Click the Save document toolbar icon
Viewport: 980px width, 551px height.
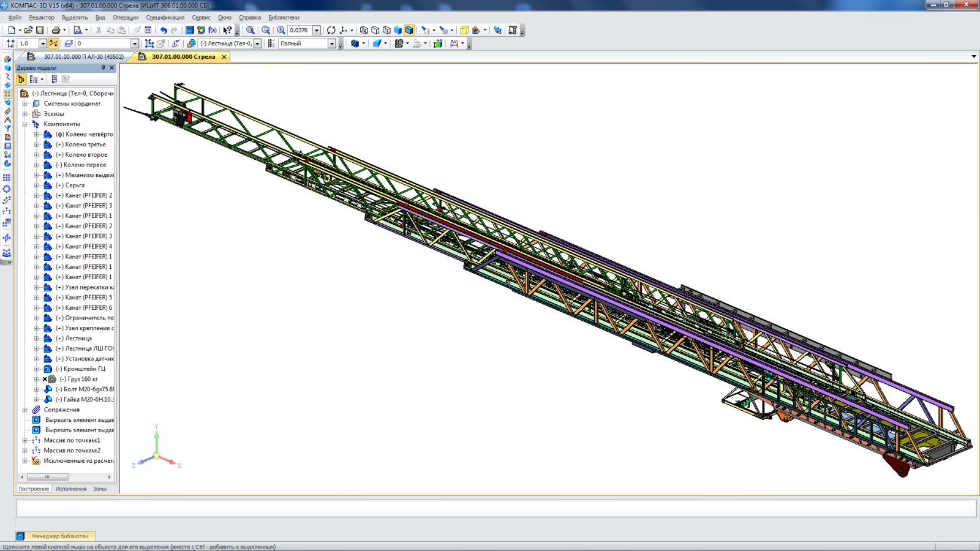pos(40,30)
